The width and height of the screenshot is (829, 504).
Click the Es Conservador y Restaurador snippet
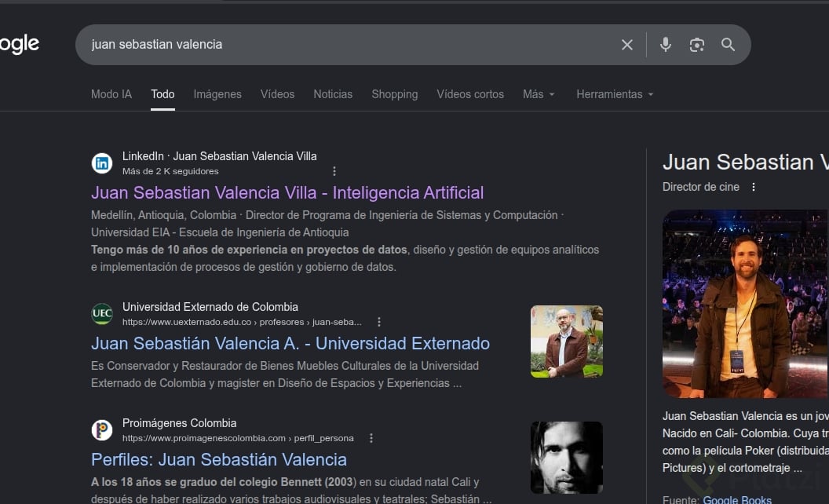[x=285, y=374]
